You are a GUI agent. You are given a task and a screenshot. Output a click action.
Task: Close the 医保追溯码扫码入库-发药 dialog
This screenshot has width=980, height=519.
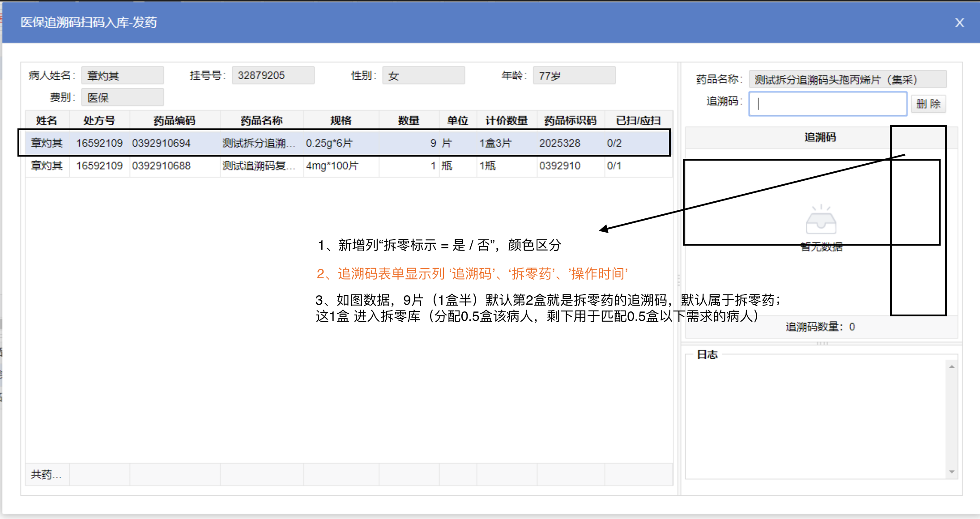tap(959, 23)
